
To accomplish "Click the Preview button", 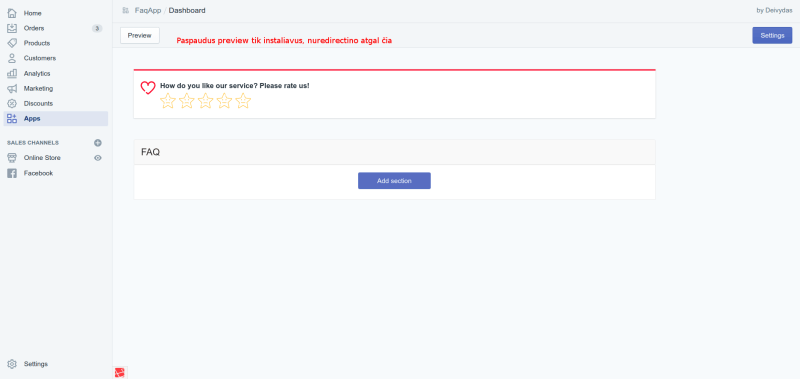I will coord(140,36).
